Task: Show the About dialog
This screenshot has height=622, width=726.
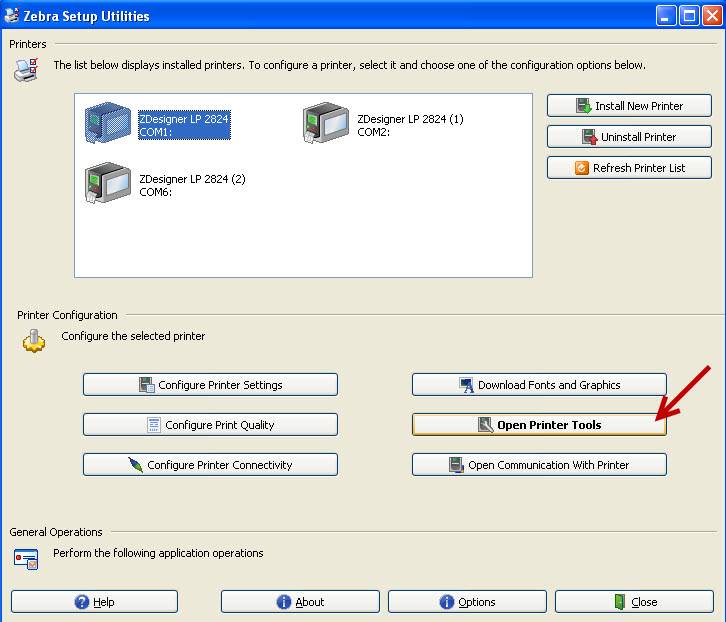Action: pos(300,602)
